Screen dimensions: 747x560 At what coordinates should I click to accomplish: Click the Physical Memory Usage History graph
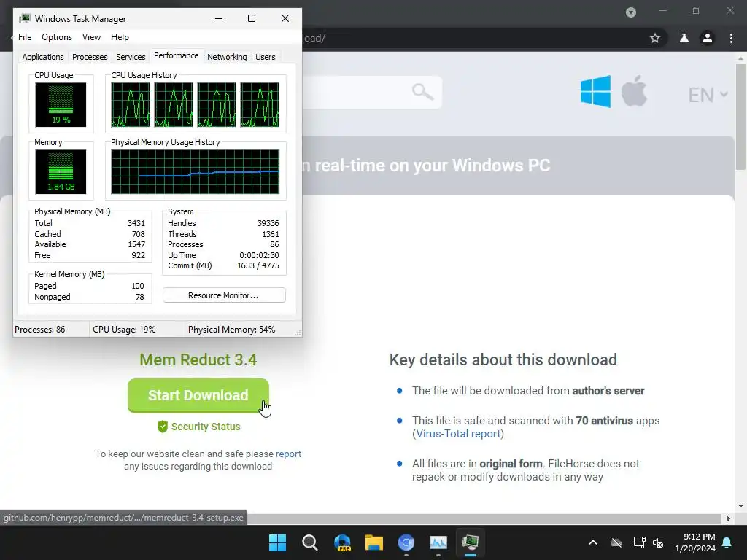pos(196,171)
